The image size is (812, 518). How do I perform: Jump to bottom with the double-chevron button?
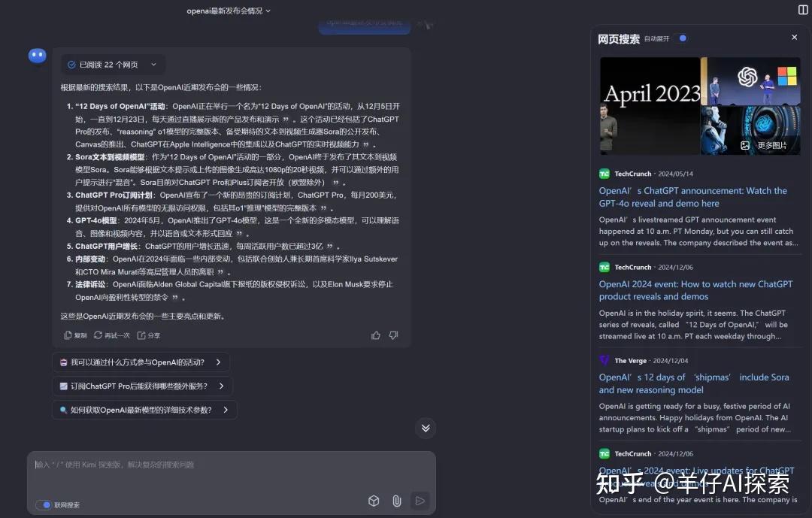(x=425, y=428)
